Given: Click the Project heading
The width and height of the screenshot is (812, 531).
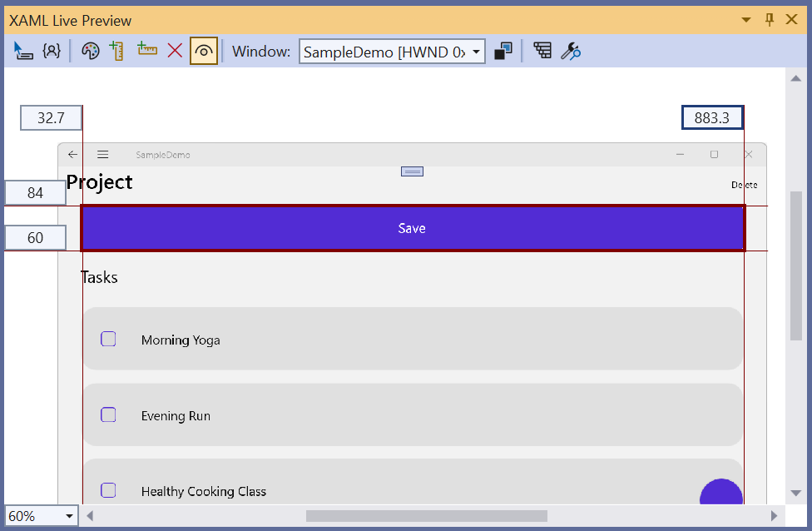Looking at the screenshot, I should pos(100,182).
